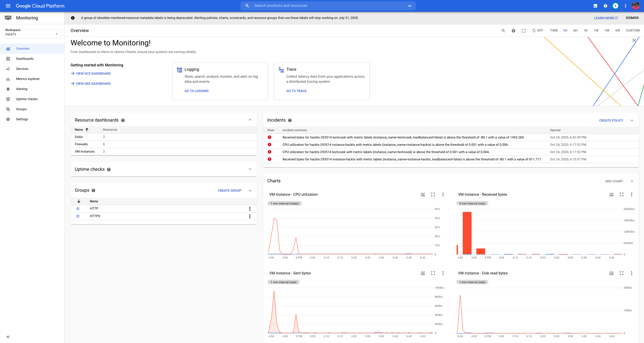Star the HTTP group

(x=78, y=209)
